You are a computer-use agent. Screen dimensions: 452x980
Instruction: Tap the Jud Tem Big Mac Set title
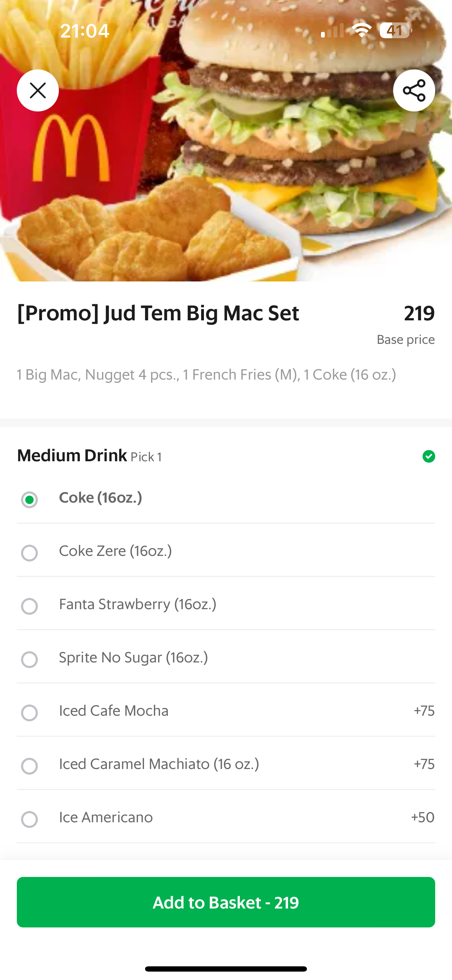158,313
